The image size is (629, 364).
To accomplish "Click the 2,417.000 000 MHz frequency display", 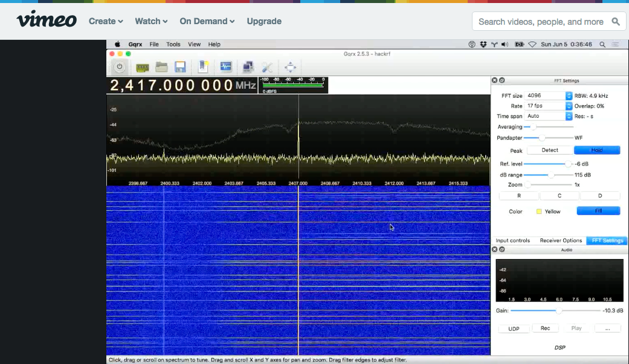I will [182, 85].
